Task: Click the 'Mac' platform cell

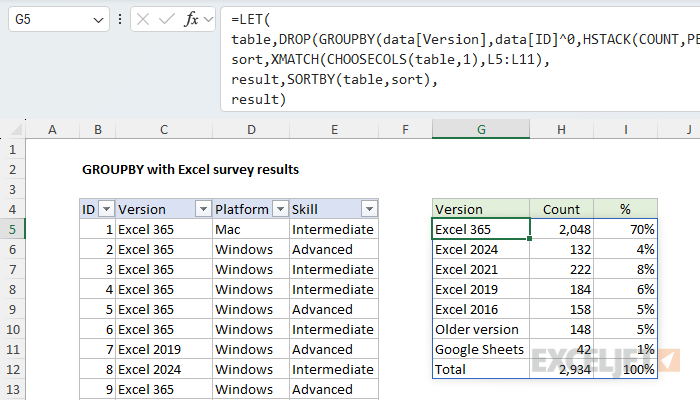Action: pyautogui.click(x=251, y=229)
